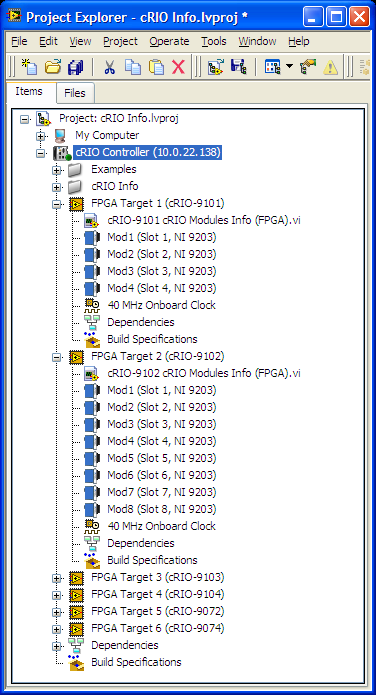Viewport: 376px width, 695px height.
Task: Expand FPGA Target 5 (cRIO-9072)
Action: tap(56, 612)
